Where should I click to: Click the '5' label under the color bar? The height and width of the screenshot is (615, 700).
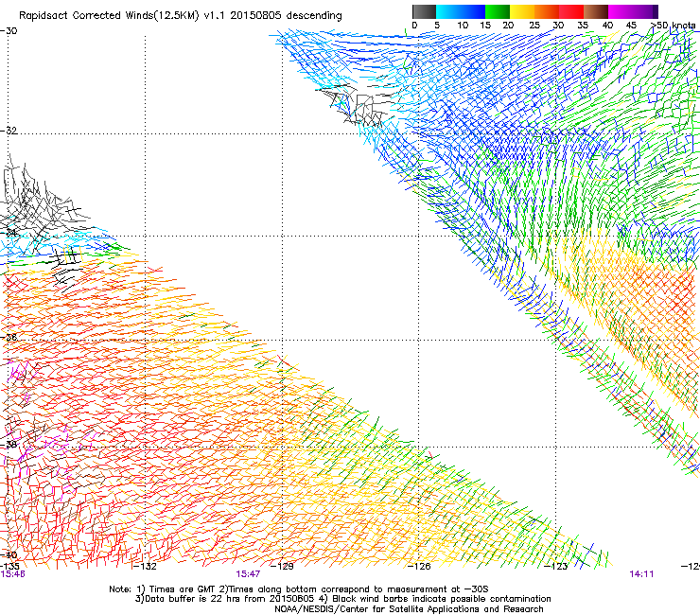click(x=437, y=26)
